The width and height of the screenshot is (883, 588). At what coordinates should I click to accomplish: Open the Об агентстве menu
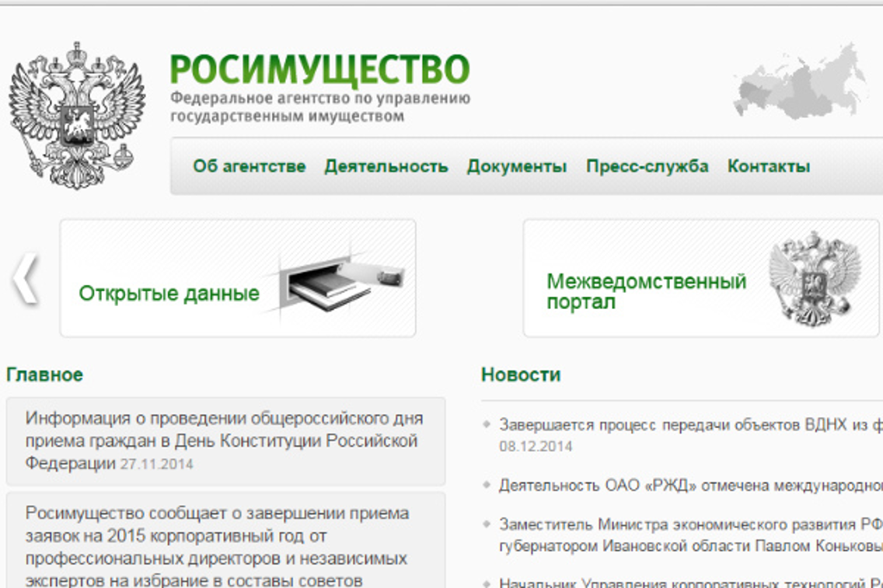click(x=249, y=166)
